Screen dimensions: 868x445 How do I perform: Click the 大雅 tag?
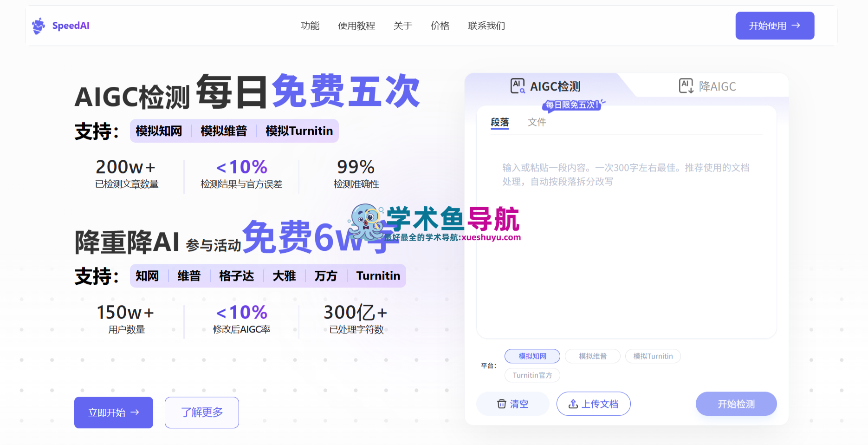coord(284,276)
